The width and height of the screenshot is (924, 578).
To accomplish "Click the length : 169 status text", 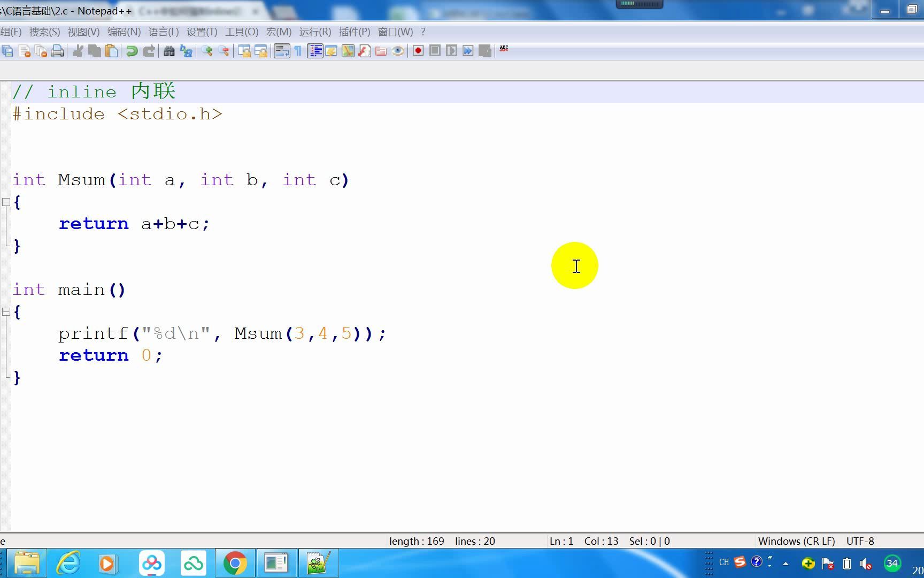I will click(x=417, y=541).
